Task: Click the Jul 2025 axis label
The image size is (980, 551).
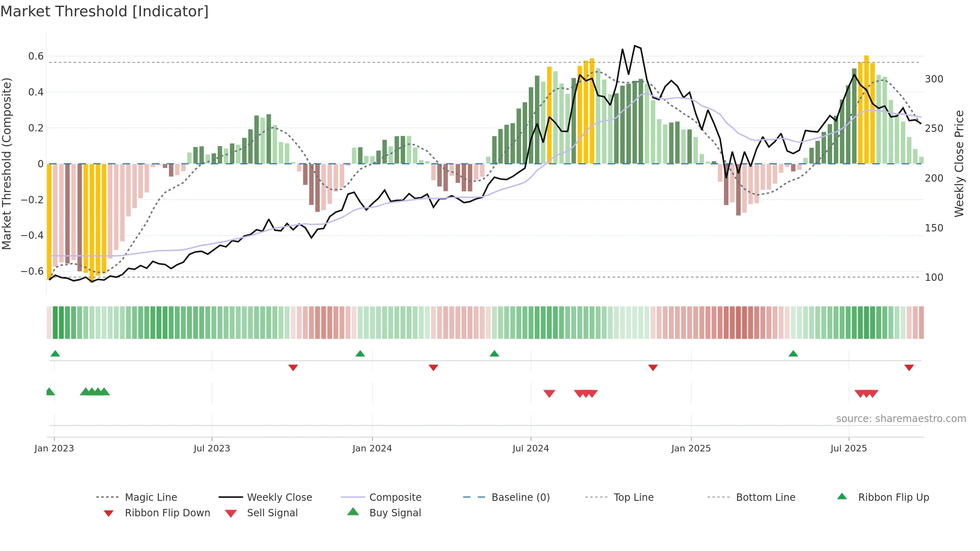Action: (849, 449)
